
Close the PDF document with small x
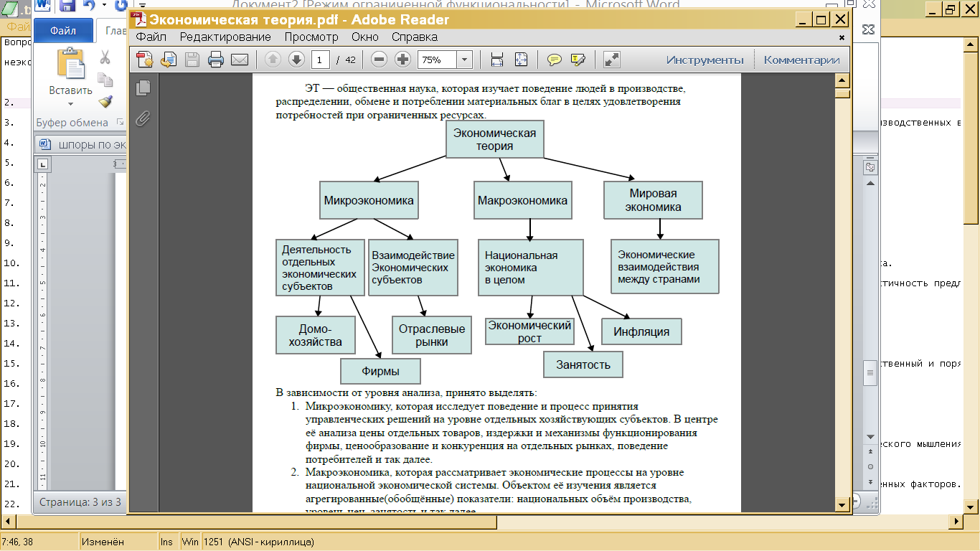point(842,37)
